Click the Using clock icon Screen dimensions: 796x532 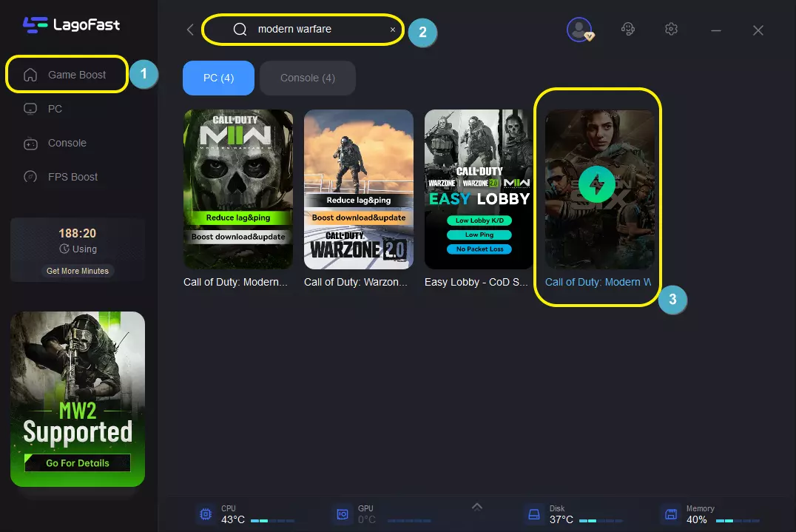64,249
